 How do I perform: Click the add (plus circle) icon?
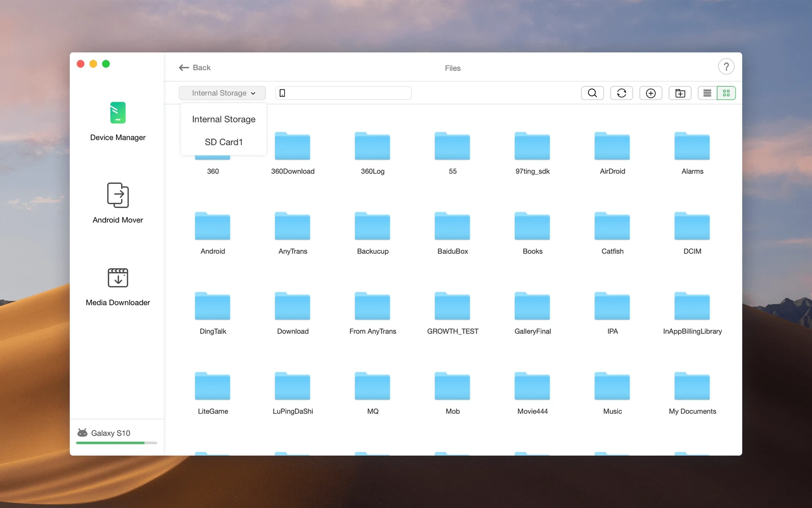pos(651,93)
